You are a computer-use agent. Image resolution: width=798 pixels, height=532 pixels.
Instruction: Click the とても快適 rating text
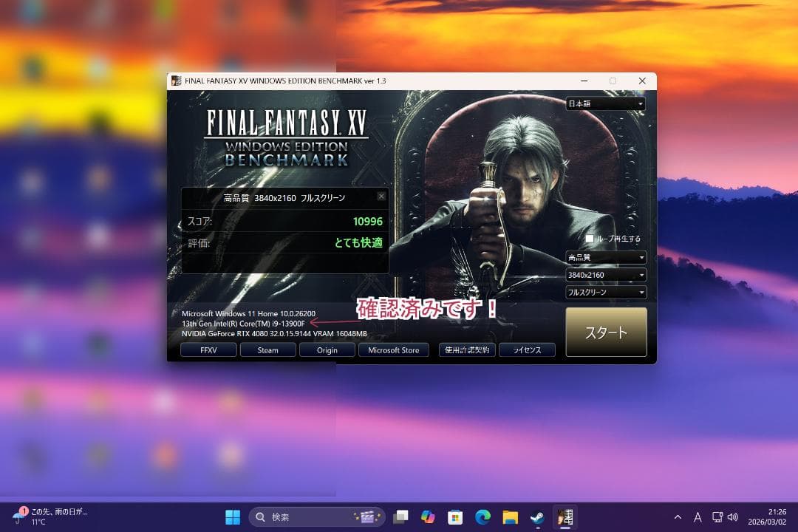coord(358,243)
